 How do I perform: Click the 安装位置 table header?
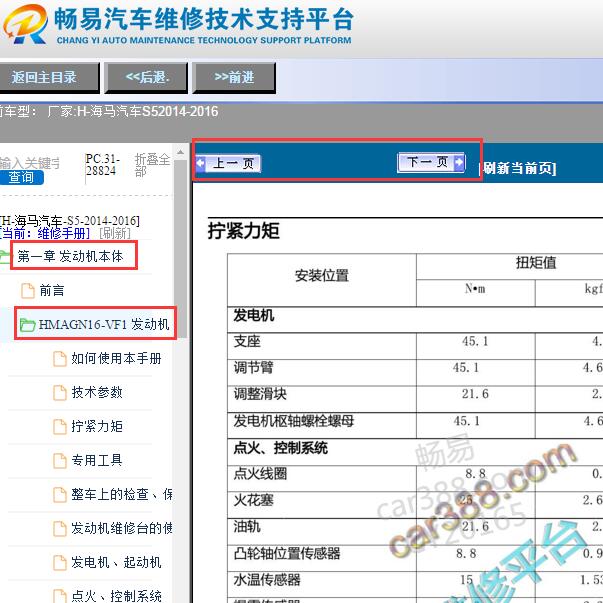(321, 276)
